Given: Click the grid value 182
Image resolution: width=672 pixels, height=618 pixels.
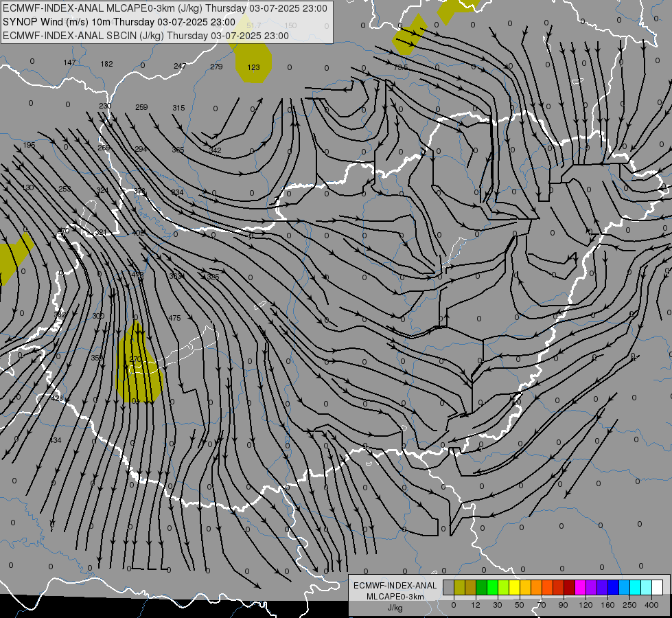Looking at the screenshot, I should (106, 64).
